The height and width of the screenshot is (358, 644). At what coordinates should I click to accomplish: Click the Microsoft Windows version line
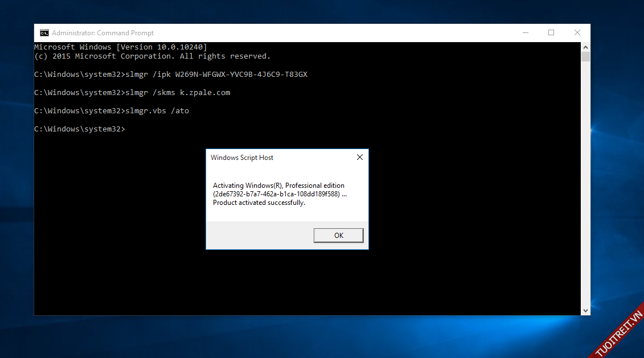pos(121,47)
